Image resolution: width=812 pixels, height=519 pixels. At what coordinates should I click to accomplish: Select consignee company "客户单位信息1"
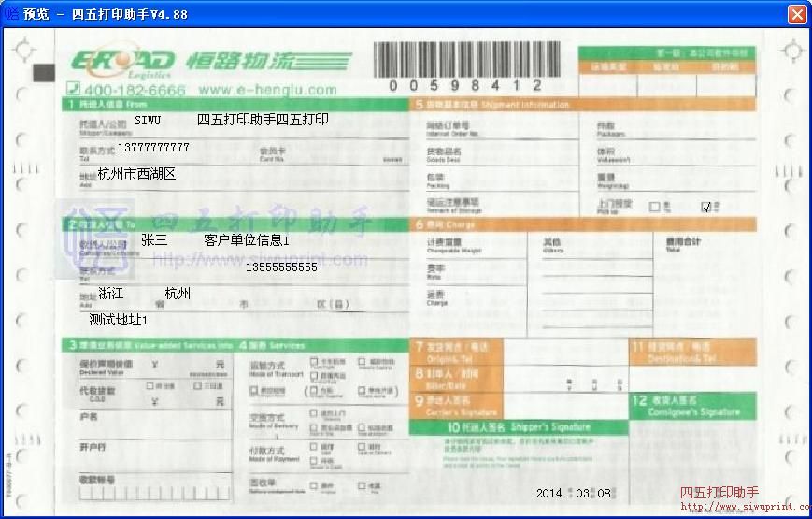point(247,240)
